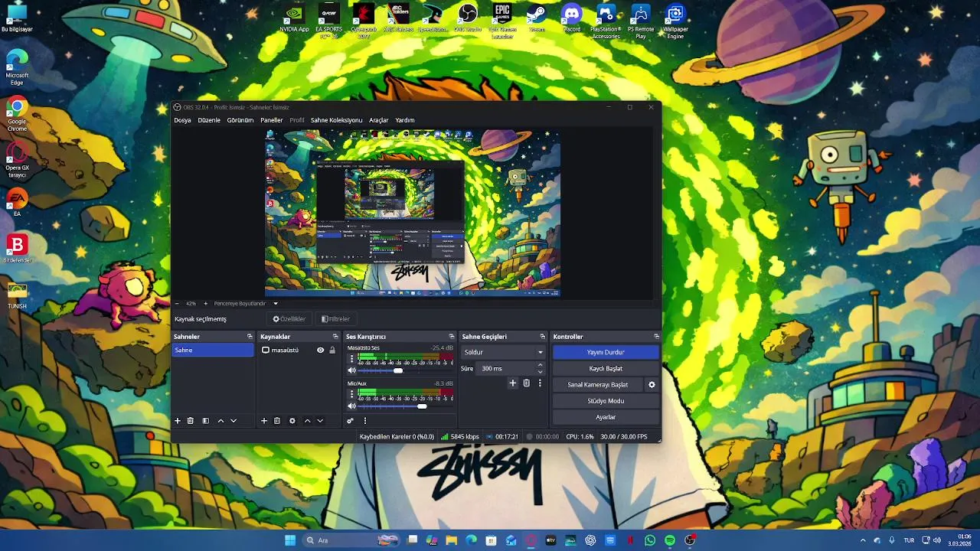Image resolution: width=980 pixels, height=551 pixels.
Task: Undock the Kontroller panel
Action: 656,337
